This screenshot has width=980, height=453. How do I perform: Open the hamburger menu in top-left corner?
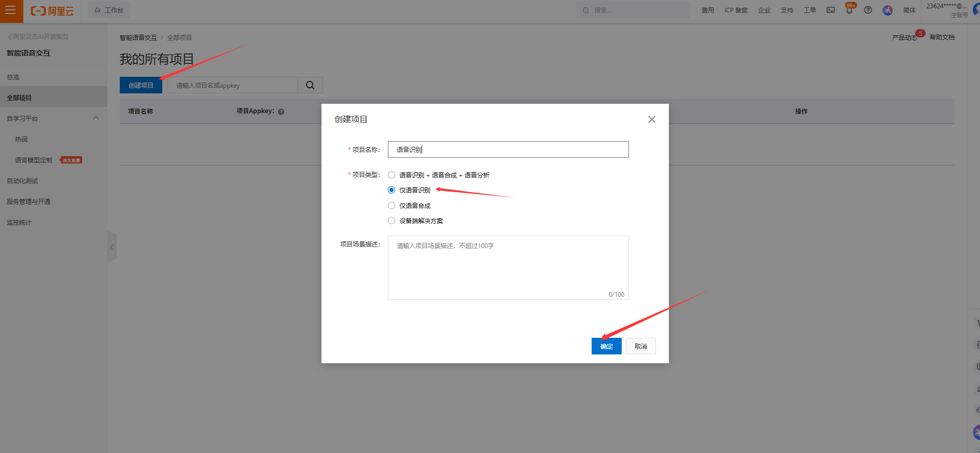tap(11, 11)
